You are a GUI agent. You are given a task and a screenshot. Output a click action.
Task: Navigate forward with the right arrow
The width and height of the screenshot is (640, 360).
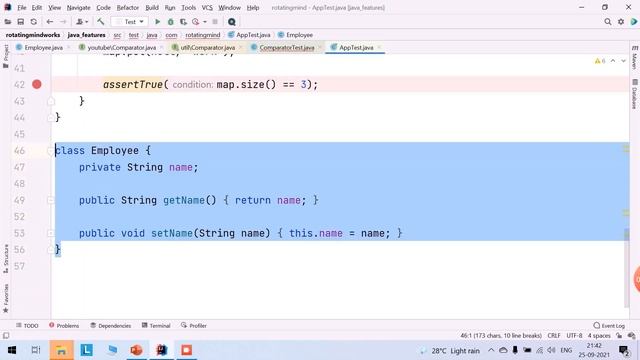pyautogui.click(x=63, y=22)
